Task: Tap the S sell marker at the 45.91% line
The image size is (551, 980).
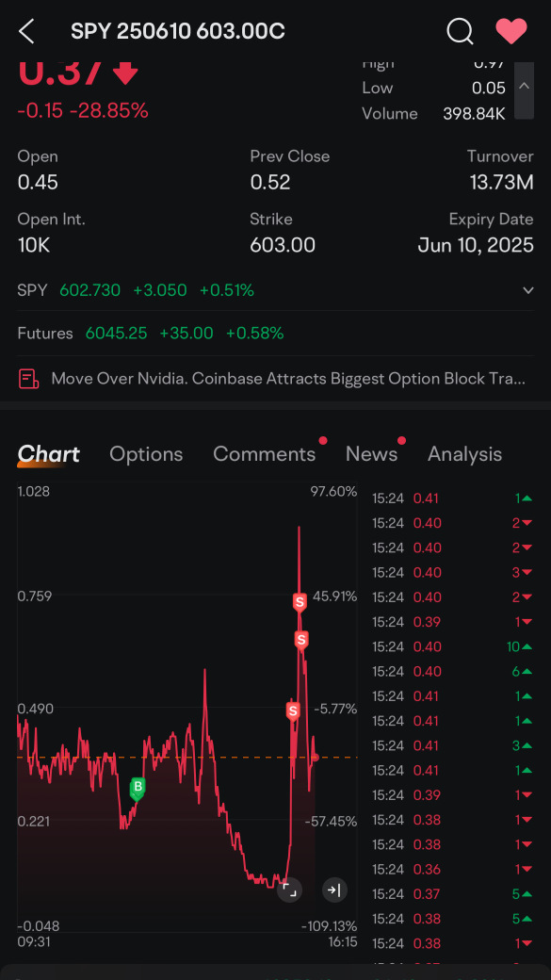Action: [x=300, y=603]
